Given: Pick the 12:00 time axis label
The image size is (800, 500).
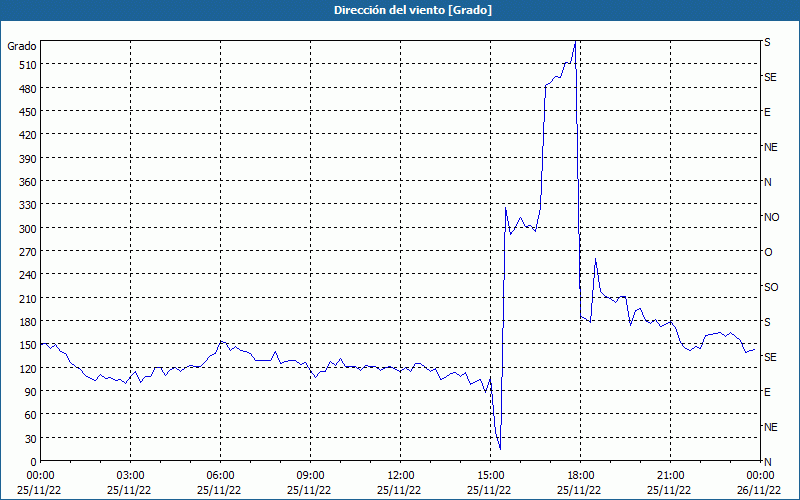Looking at the screenshot, I should pos(401,476).
